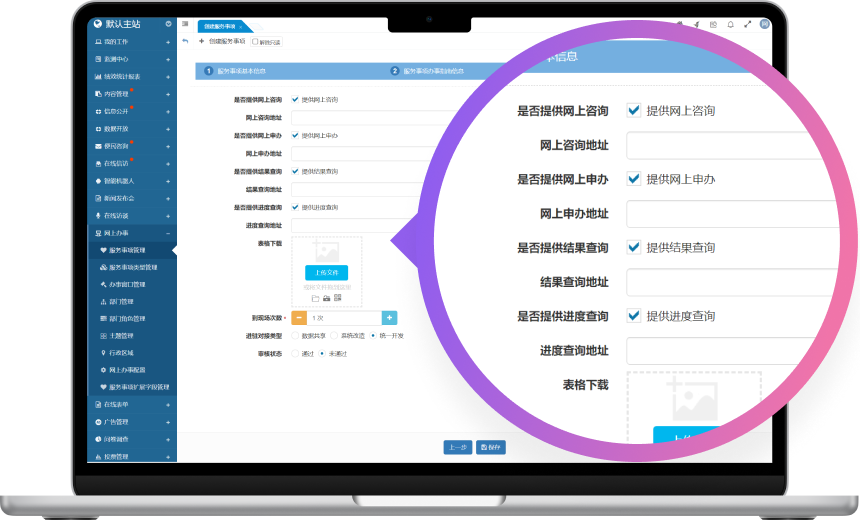The height and width of the screenshot is (520, 860).
Task: Click the fullscreen expand arrows icon
Action: point(747,24)
